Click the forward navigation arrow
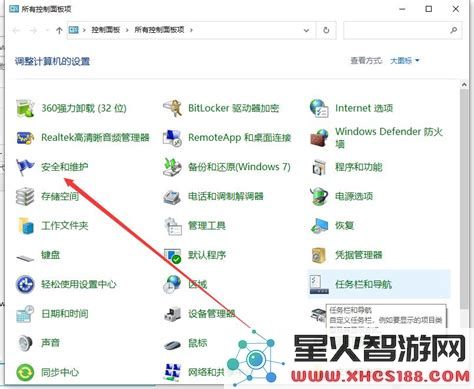Viewport: 474px width, 389px height. 33,30
